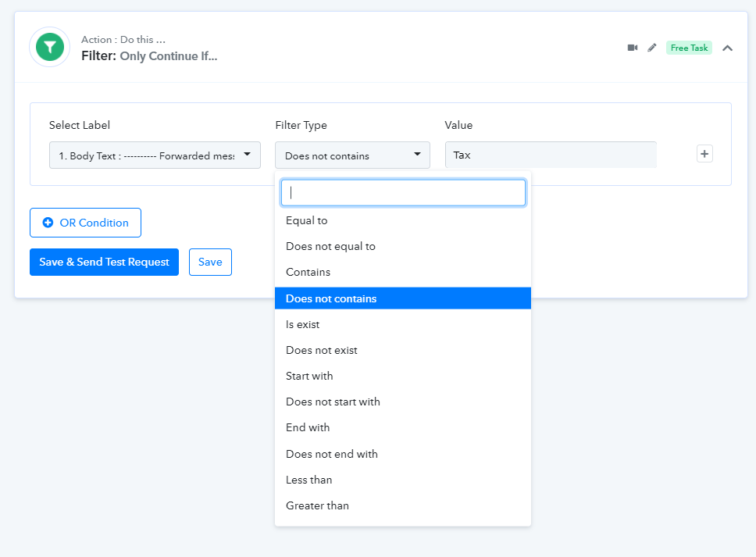Choose Does not start with option

(x=402, y=402)
